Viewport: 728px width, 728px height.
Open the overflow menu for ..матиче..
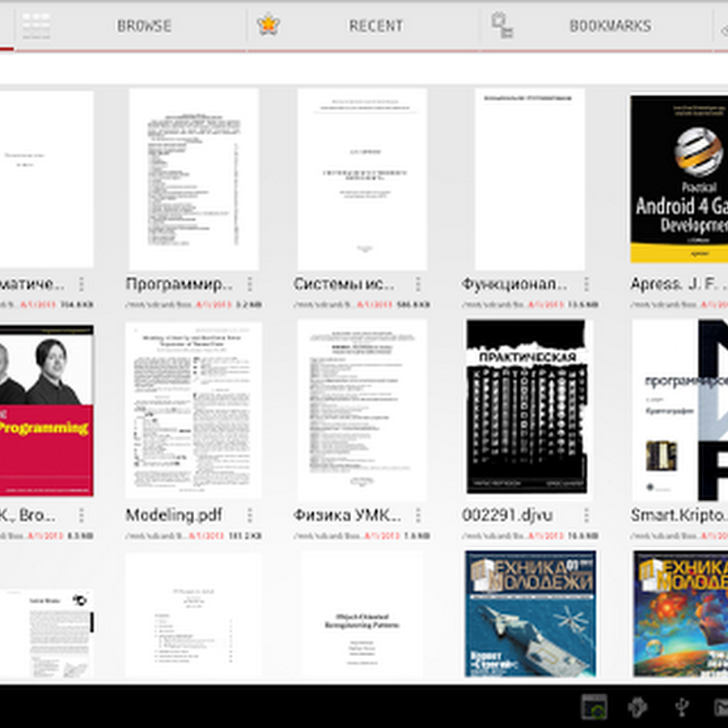click(x=81, y=284)
